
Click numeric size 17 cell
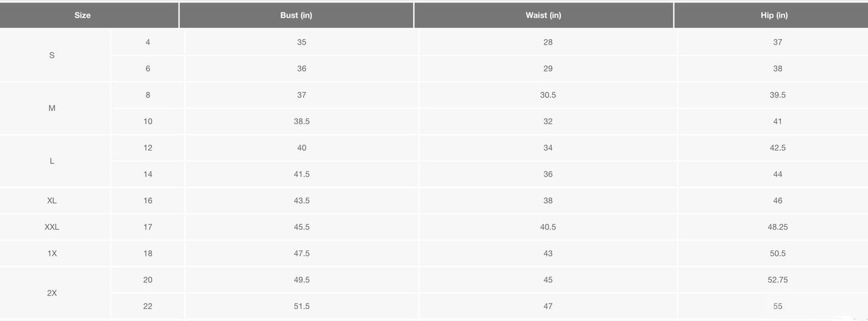(148, 227)
